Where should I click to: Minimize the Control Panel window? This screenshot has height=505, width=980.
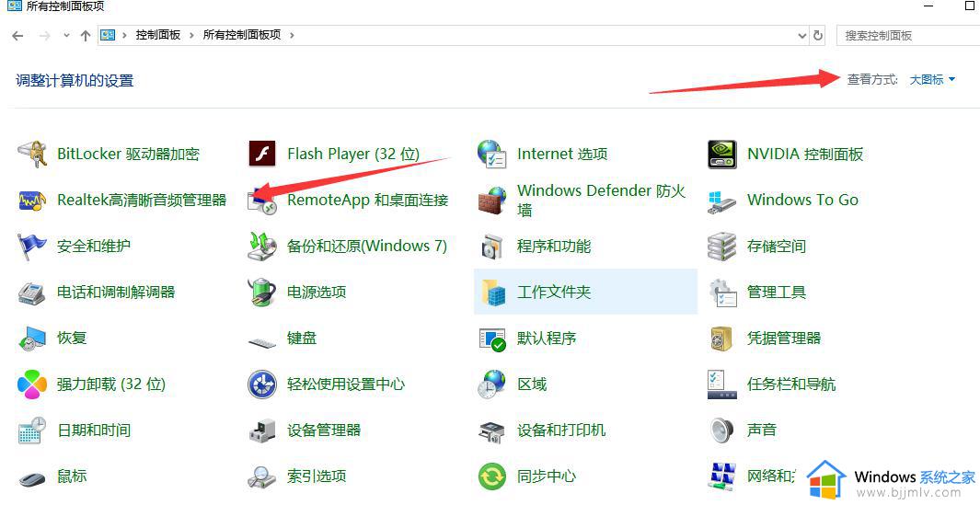point(928,6)
